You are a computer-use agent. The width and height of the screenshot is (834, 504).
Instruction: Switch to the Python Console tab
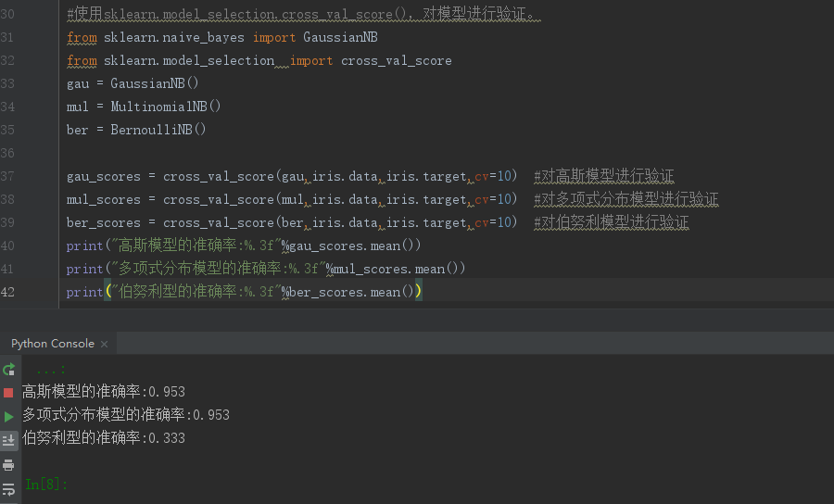(53, 344)
